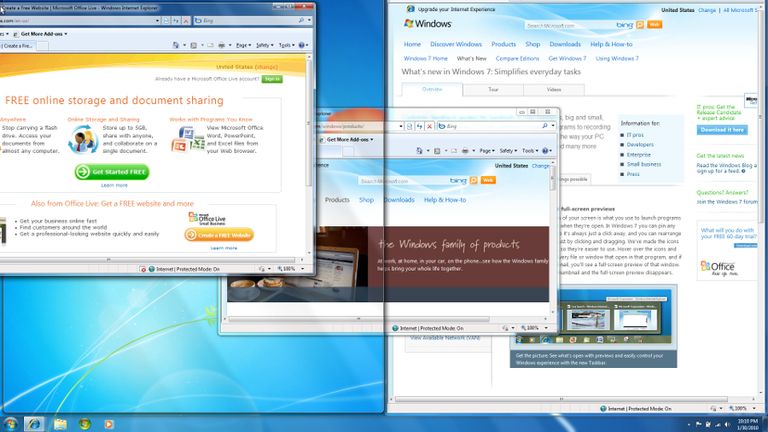This screenshot has height=432, width=768.
Task: Click the clock in the system tray
Action: tap(747, 424)
